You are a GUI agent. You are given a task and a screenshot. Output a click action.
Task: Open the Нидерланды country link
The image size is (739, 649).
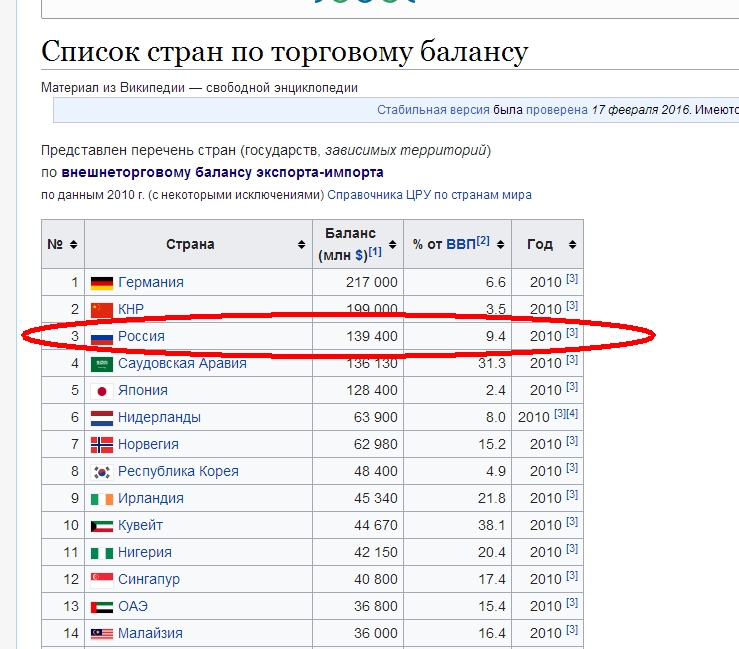pyautogui.click(x=159, y=417)
